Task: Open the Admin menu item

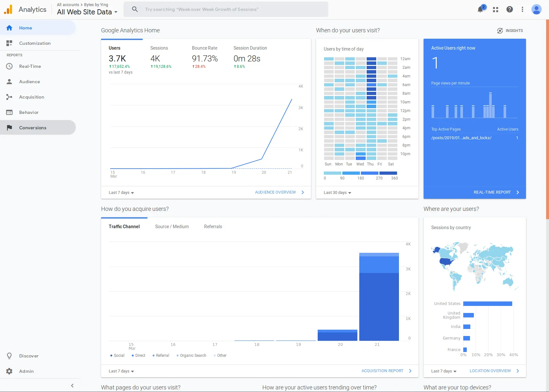Action: pos(38,371)
